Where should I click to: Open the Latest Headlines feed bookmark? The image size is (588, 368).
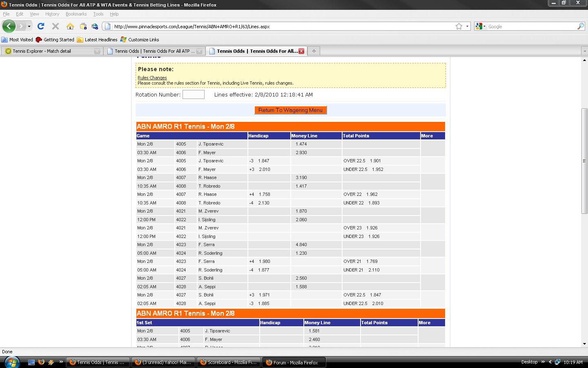click(x=97, y=40)
